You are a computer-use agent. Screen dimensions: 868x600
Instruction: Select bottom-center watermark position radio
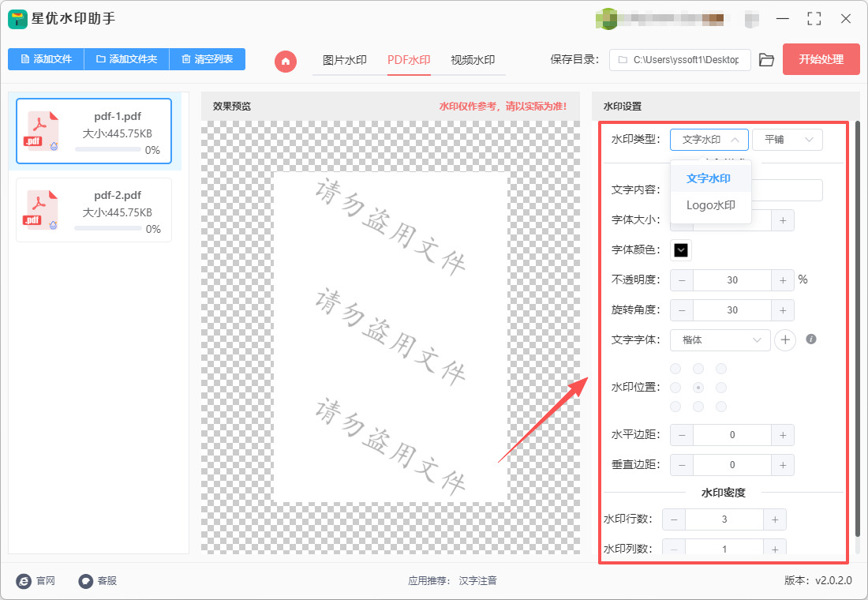click(x=698, y=407)
